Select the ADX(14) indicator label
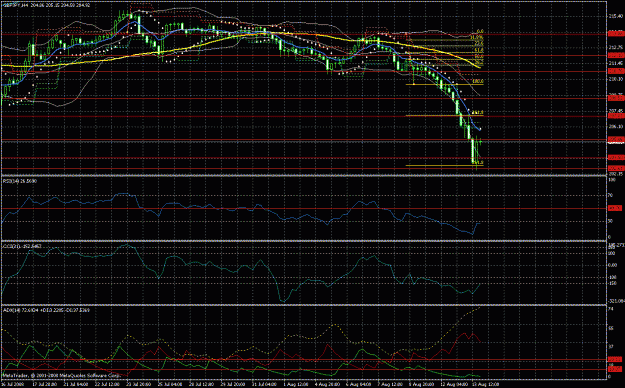The height and width of the screenshot is (388, 625). (x=46, y=310)
